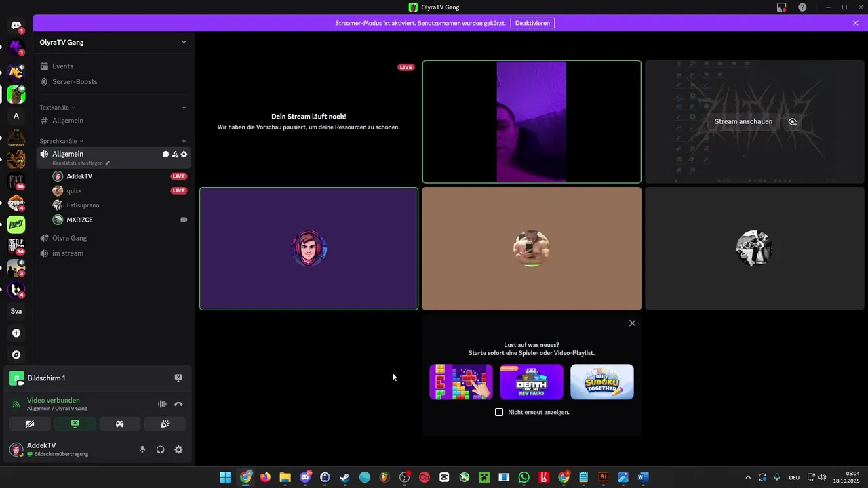Edit channel status pencil icon
The height and width of the screenshot is (488, 868).
107,163
